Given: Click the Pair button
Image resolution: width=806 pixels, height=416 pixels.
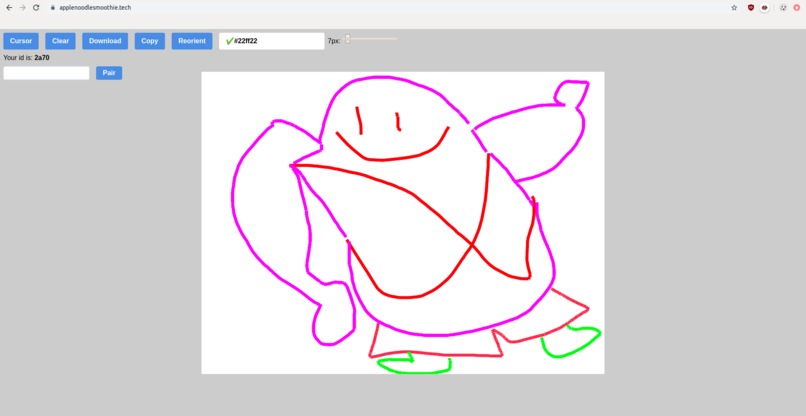Looking at the screenshot, I should pos(109,73).
